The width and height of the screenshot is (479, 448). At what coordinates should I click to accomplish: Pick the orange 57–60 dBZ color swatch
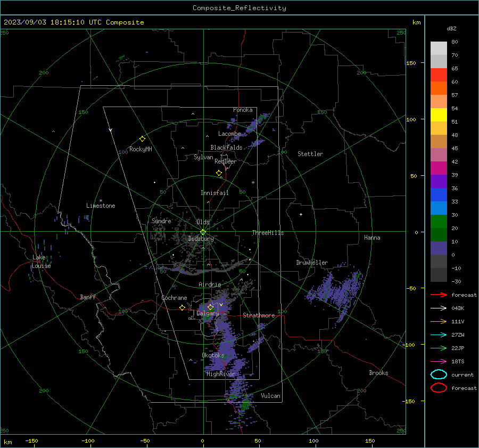pyautogui.click(x=439, y=88)
